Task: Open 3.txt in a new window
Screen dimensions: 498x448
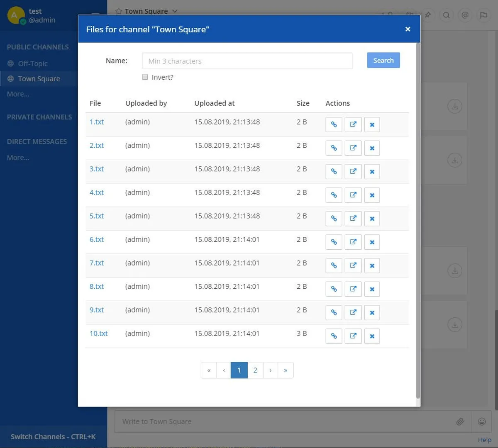Action: click(353, 171)
